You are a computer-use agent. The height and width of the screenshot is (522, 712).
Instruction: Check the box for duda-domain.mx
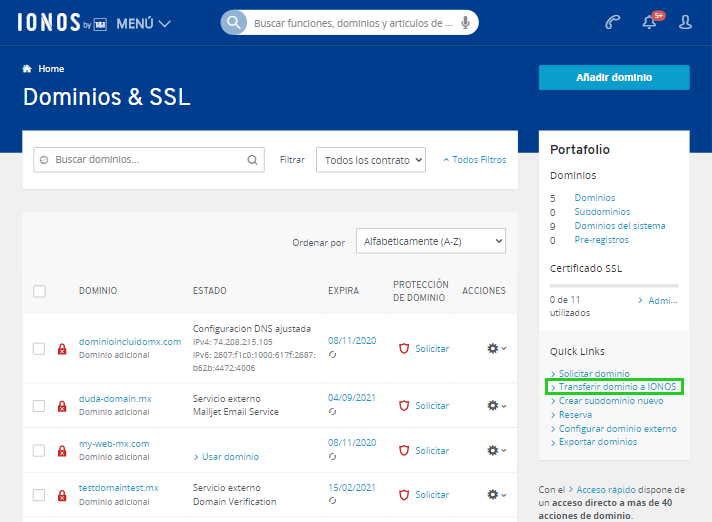(39, 406)
